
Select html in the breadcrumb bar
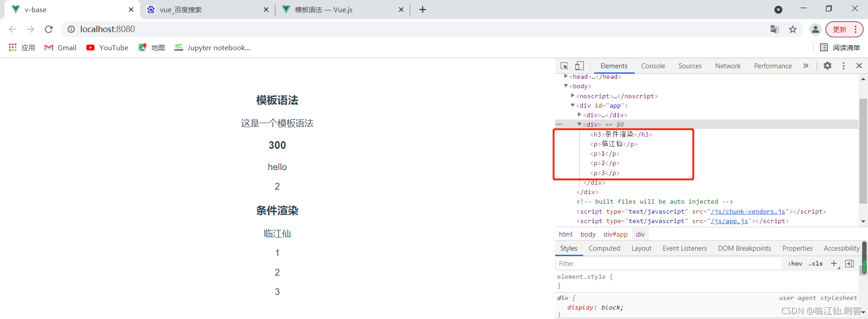(x=566, y=234)
